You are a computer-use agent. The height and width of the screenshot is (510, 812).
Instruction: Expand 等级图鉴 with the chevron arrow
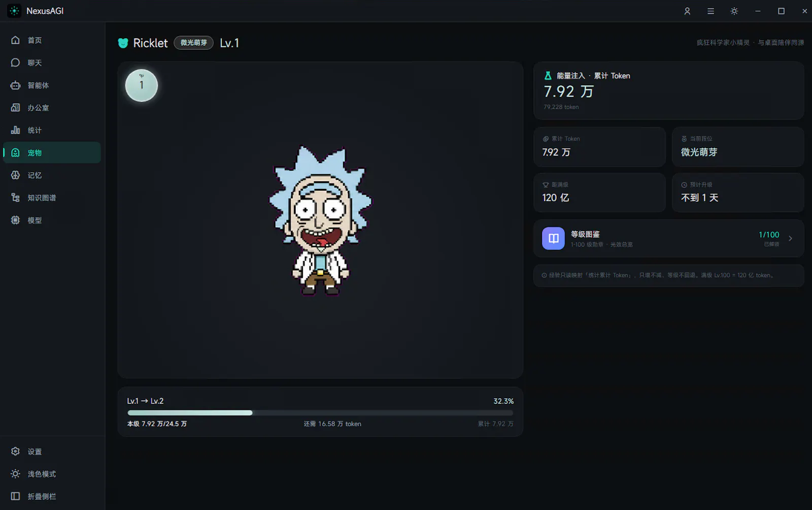[x=790, y=238]
